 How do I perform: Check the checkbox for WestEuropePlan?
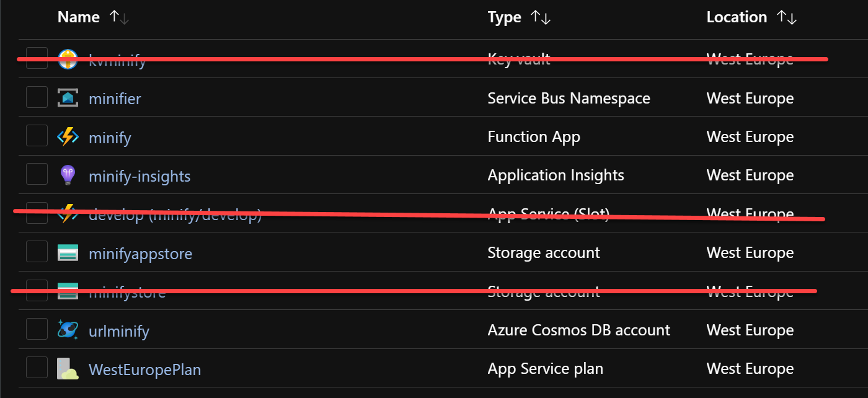pos(36,368)
